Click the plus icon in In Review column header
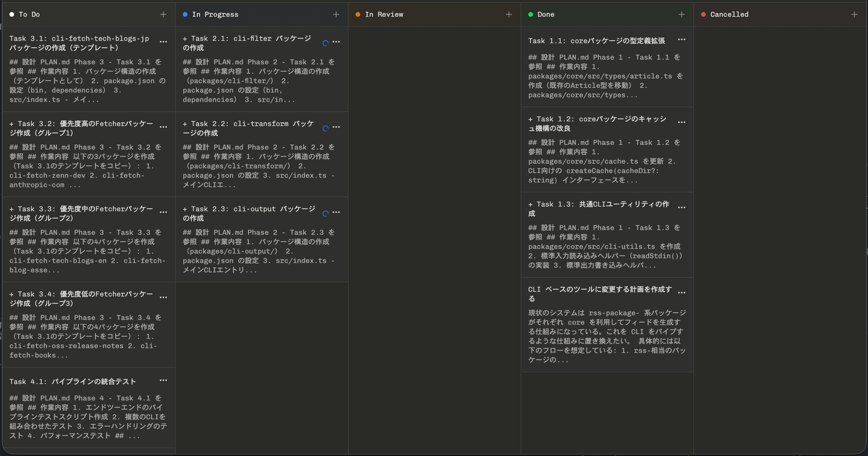Screen dimensions: 868x456 [x=509, y=14]
